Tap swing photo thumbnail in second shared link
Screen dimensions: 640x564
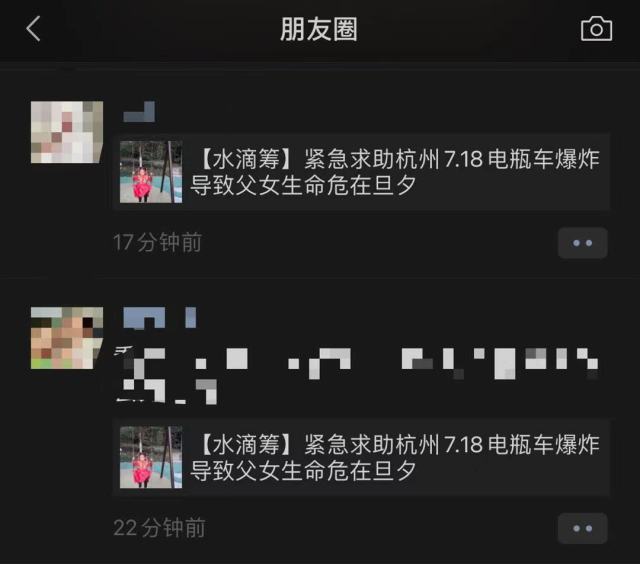click(x=151, y=457)
